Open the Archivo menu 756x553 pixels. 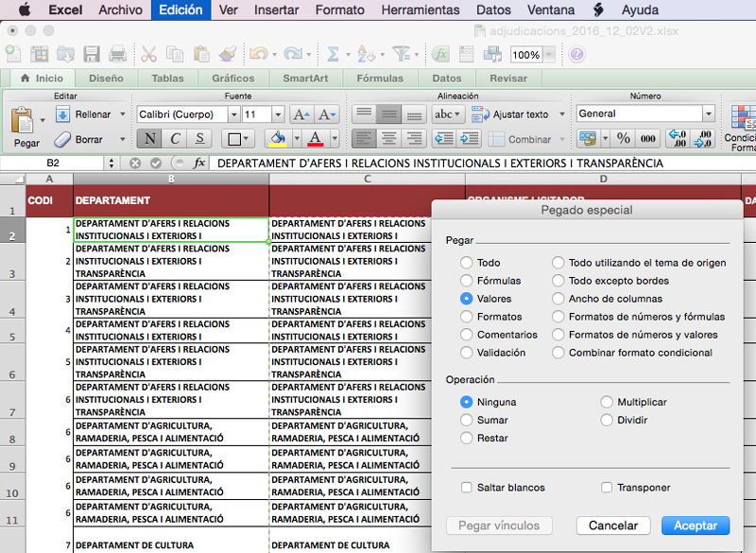pyautogui.click(x=121, y=9)
